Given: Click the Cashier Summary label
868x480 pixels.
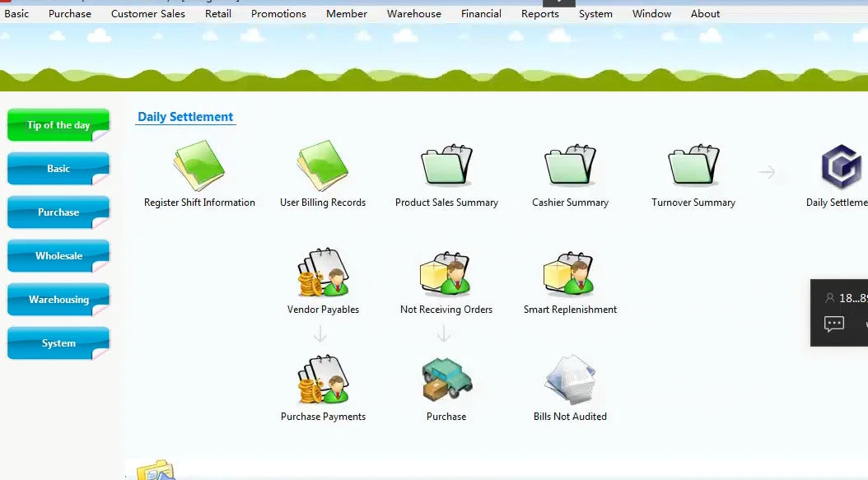Looking at the screenshot, I should (570, 203).
